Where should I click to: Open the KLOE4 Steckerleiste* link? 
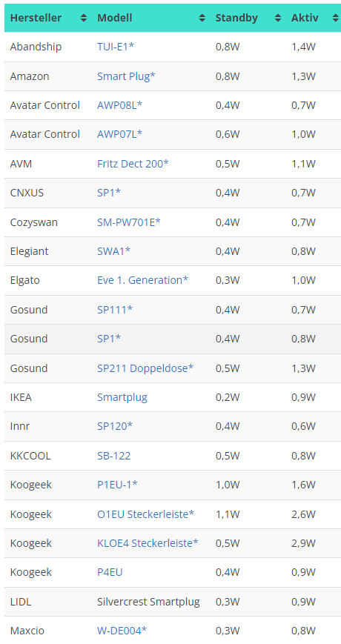pyautogui.click(x=148, y=543)
